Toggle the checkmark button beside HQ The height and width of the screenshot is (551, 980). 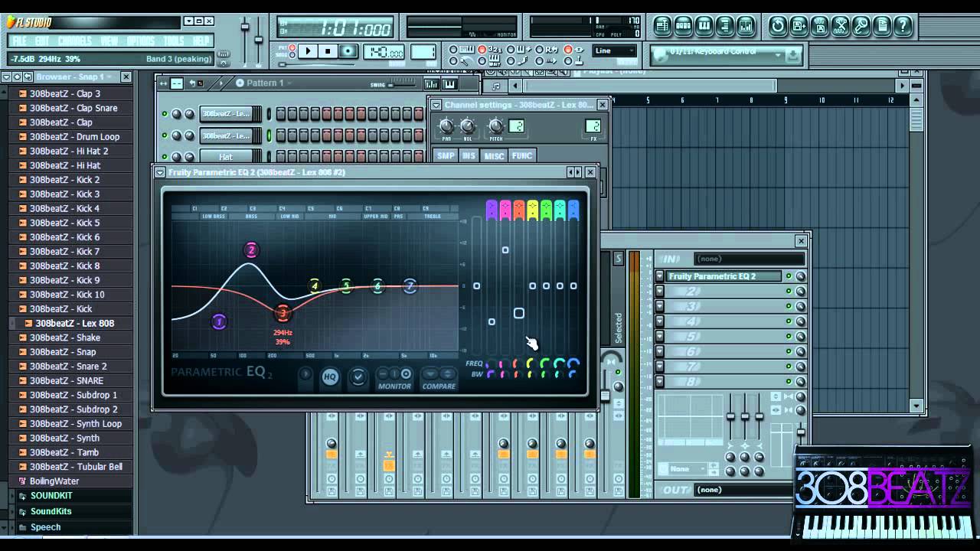point(358,377)
